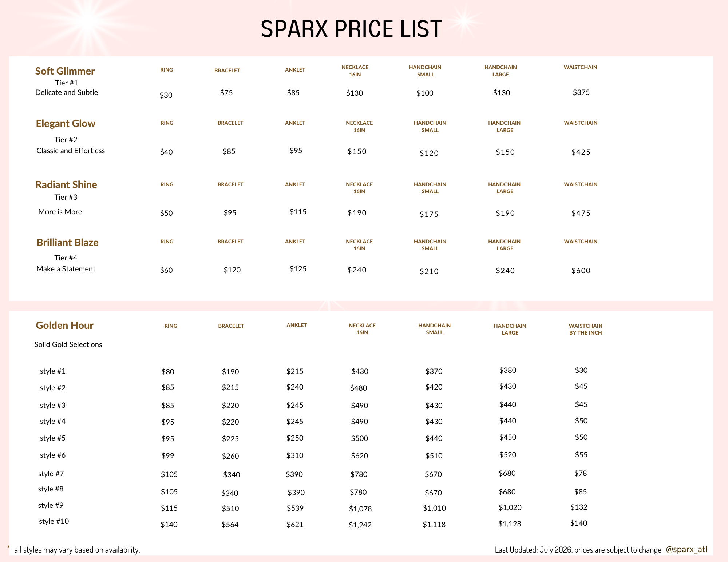This screenshot has width=728, height=562.
Task: Select the style #1 row label
Action: (53, 371)
